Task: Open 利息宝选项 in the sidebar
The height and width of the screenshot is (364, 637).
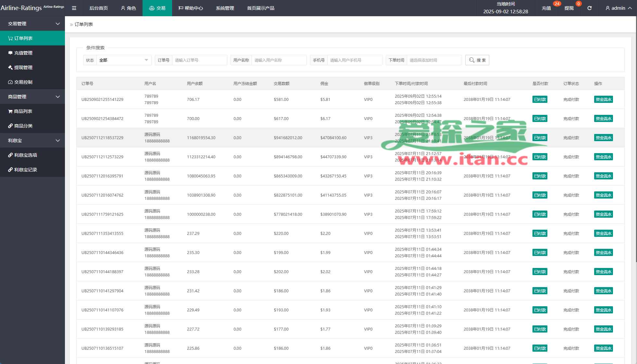Action: (x=32, y=155)
